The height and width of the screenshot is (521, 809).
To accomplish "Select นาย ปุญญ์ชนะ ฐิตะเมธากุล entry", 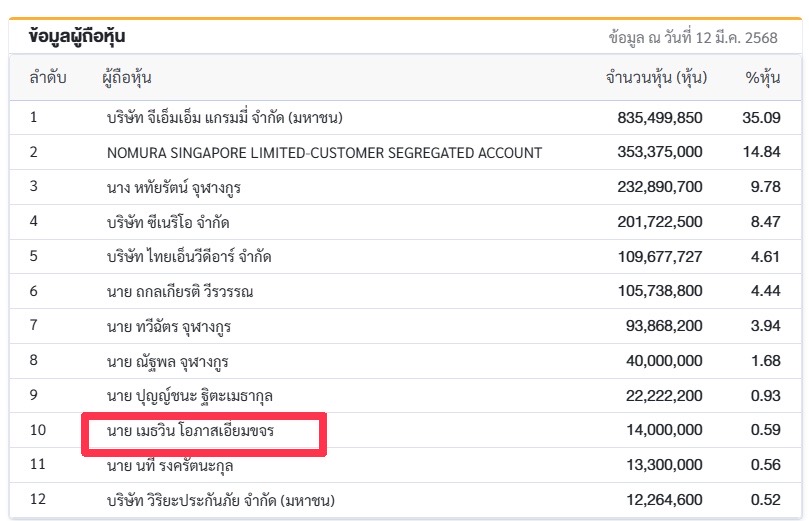I will [x=189, y=396].
